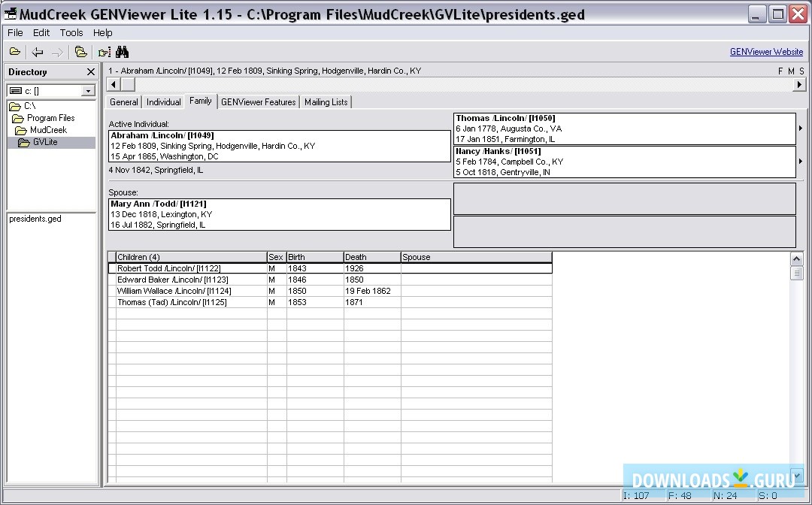Navigate back using the left arrow toolbar icon
The height and width of the screenshot is (505, 812).
click(37, 51)
